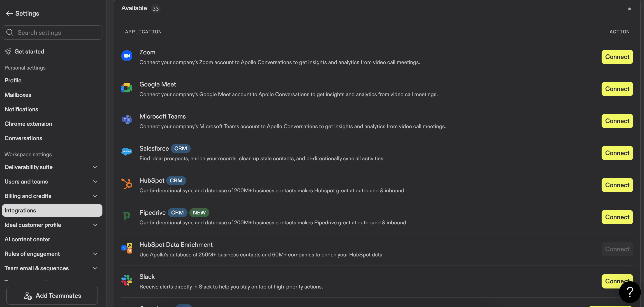The height and width of the screenshot is (307, 644).
Task: Expand the Users and teams section
Action: (95, 181)
